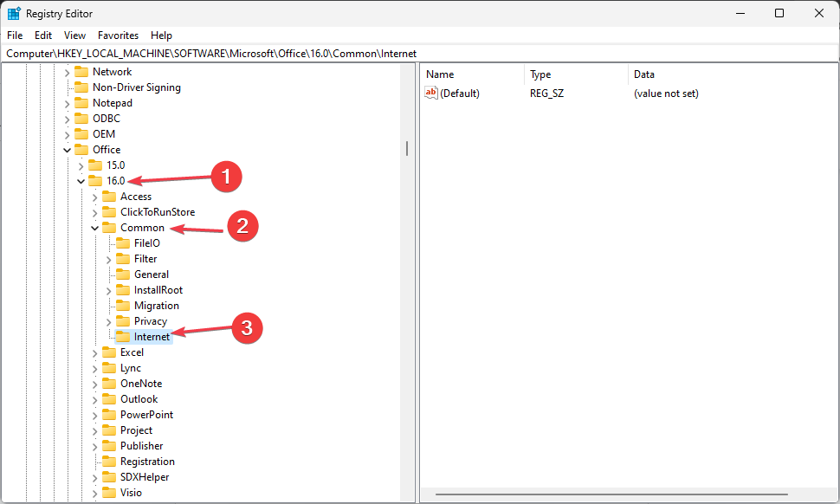This screenshot has height=504, width=840.
Task: Select the OneNote key label
Action: tap(141, 384)
